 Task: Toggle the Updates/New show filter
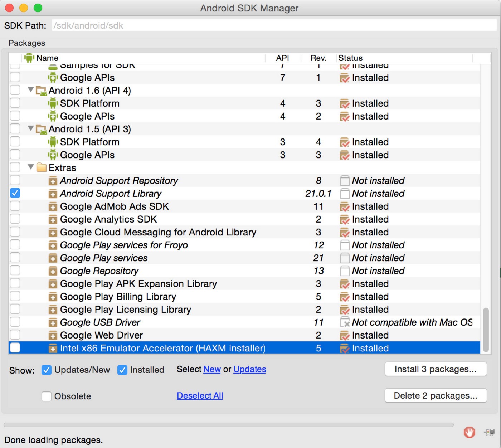point(47,370)
